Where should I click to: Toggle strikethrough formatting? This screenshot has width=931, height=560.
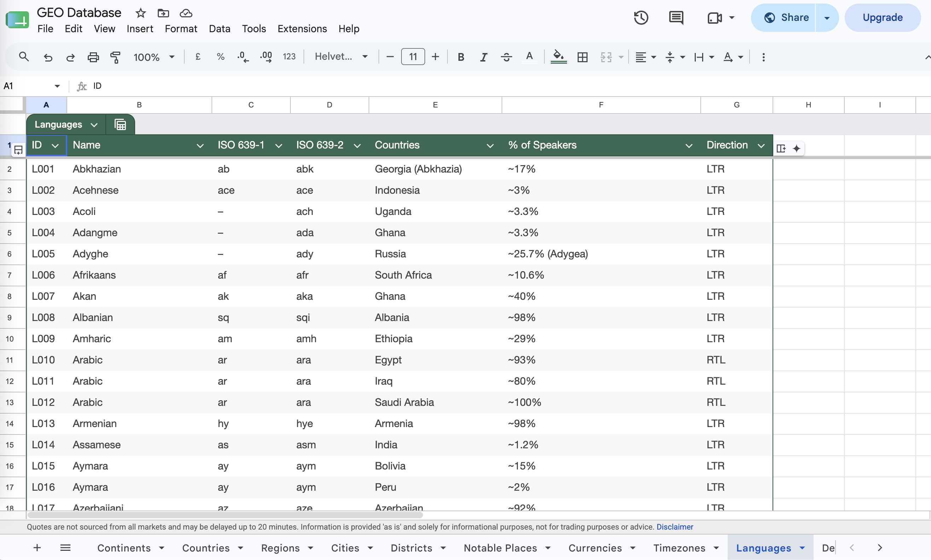point(506,57)
